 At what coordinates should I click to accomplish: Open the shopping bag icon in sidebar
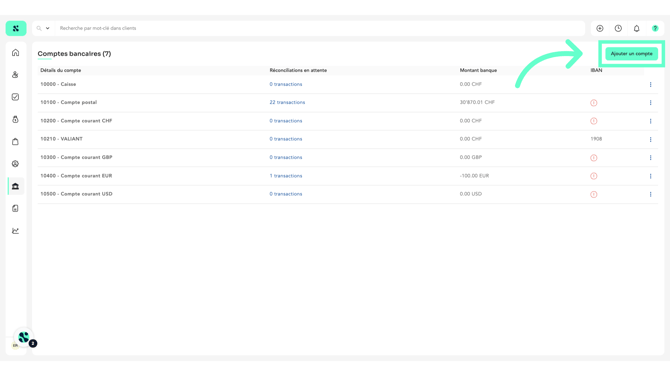(15, 141)
